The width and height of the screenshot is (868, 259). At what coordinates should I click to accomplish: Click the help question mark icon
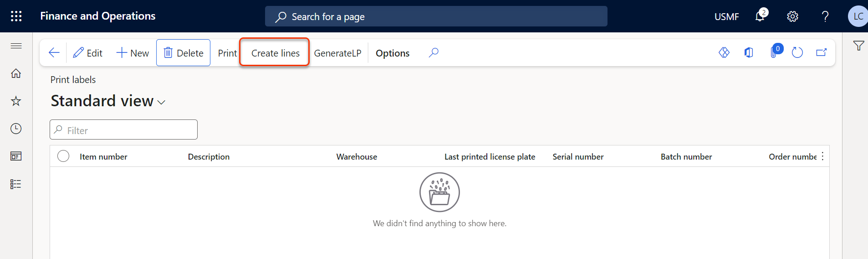coord(825,16)
